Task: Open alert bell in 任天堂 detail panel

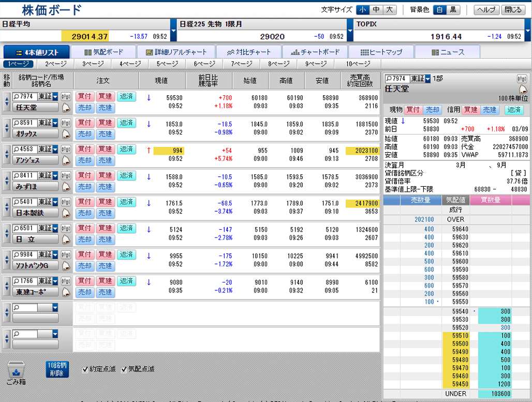Action: pos(523,90)
